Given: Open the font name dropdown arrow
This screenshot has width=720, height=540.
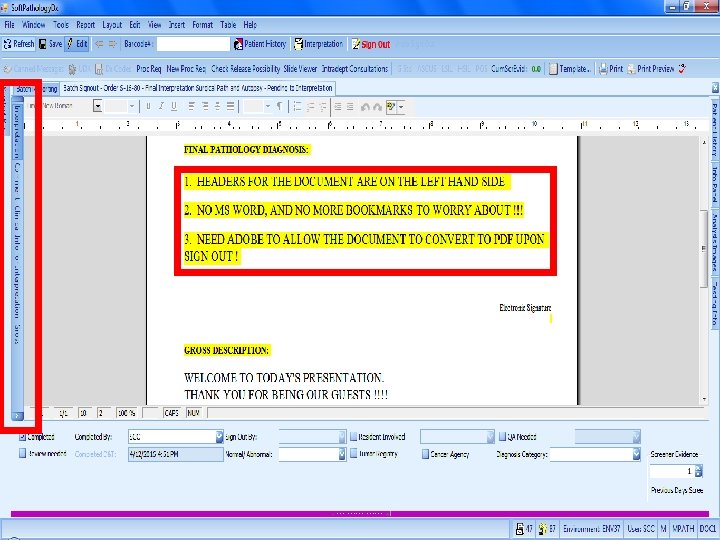Looking at the screenshot, I should click(x=97, y=107).
